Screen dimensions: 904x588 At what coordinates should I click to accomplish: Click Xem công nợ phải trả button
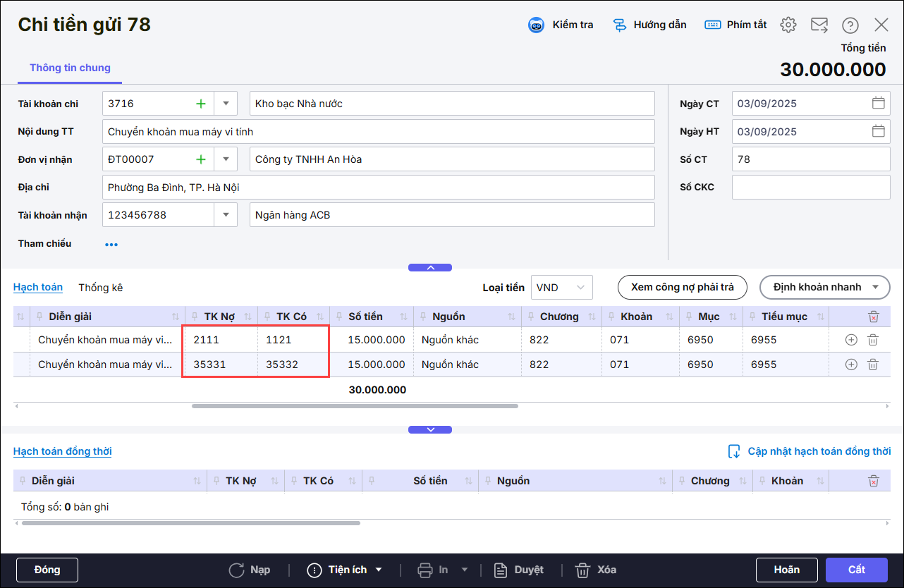pyautogui.click(x=681, y=287)
